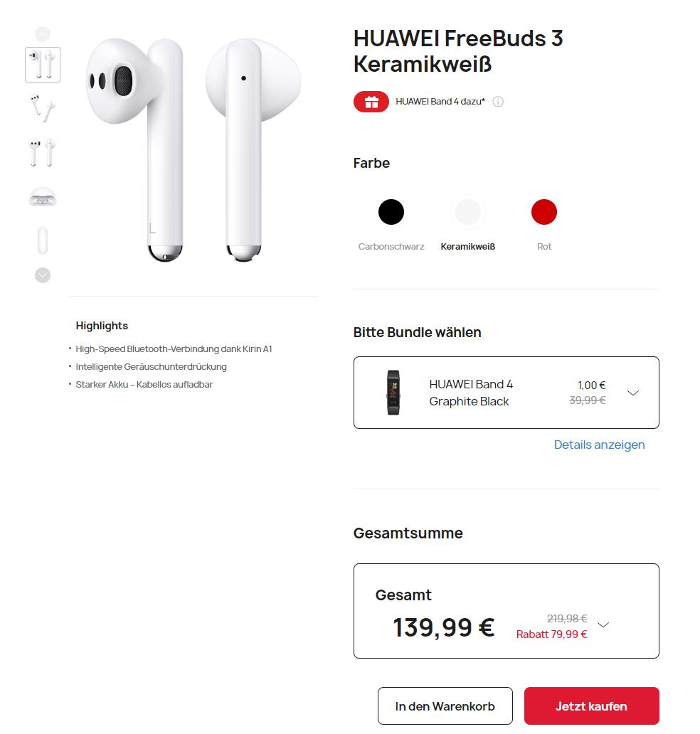Click the red gift promotion icon

pos(371,102)
